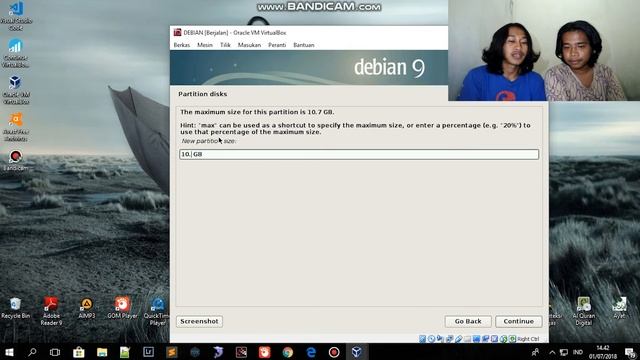Click the network icon in system tray
Screen dimensions: 640x360
(x=564, y=352)
